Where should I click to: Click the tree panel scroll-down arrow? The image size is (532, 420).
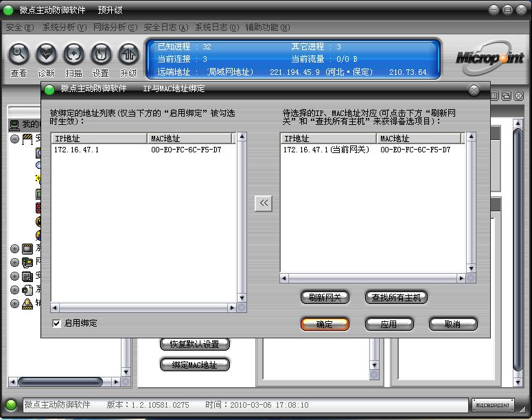pos(126,372)
